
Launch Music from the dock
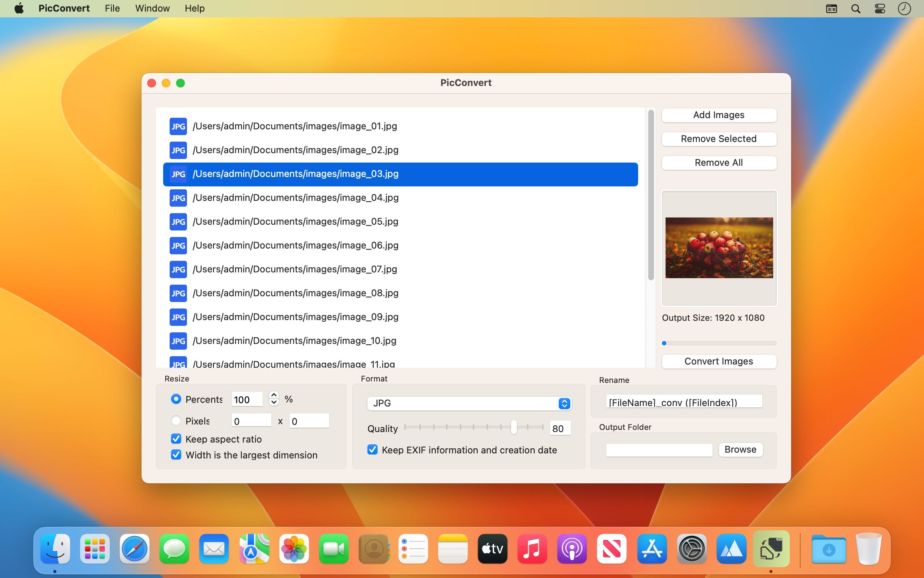[x=532, y=549]
